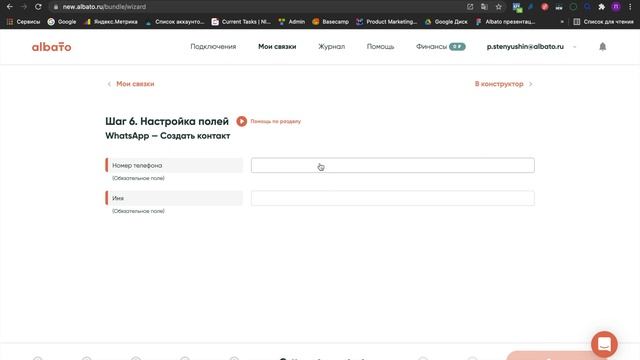Open the Google Диск bookmark

446,22
